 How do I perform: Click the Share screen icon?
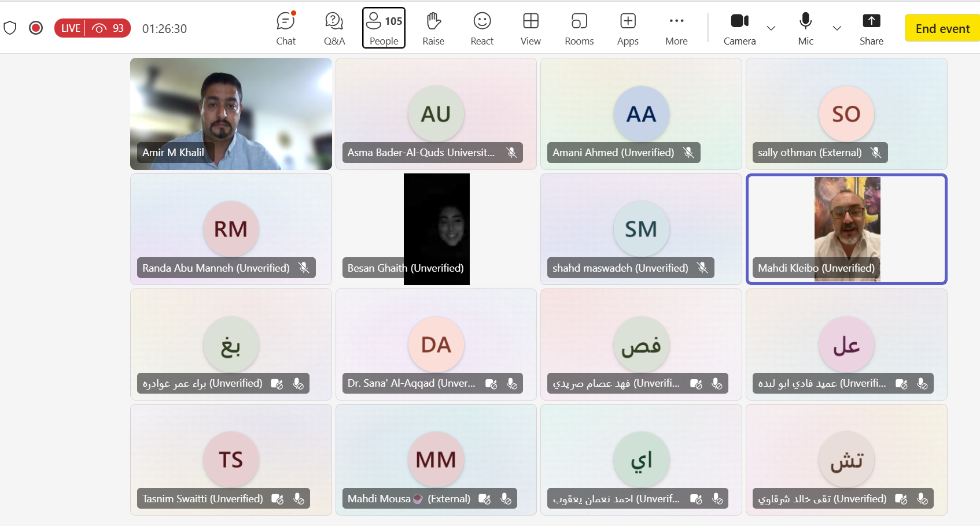[x=871, y=28]
